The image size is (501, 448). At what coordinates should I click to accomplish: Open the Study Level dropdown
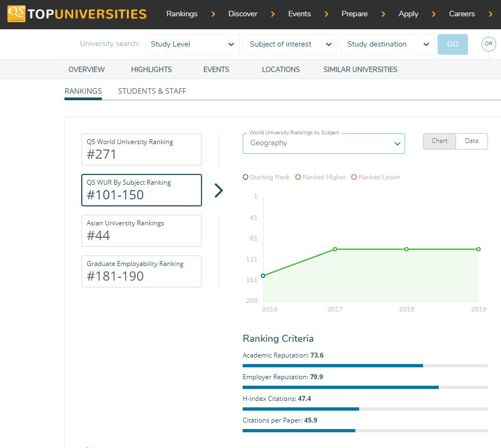tap(192, 44)
